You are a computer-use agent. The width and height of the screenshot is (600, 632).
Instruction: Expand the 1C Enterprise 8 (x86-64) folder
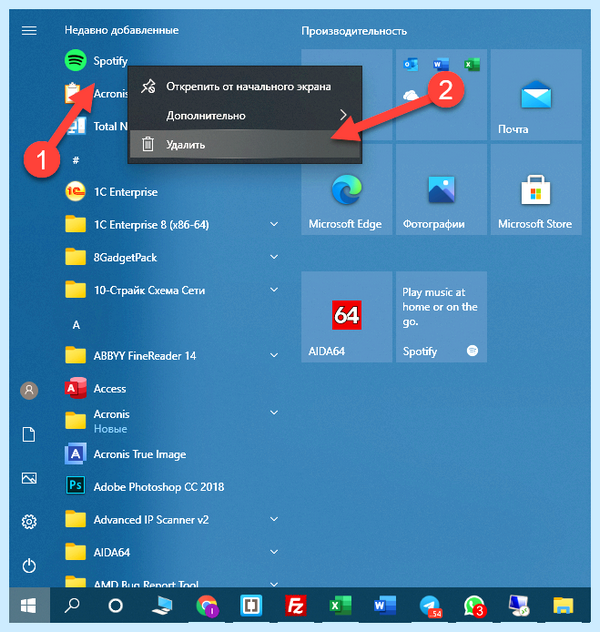coord(274,224)
